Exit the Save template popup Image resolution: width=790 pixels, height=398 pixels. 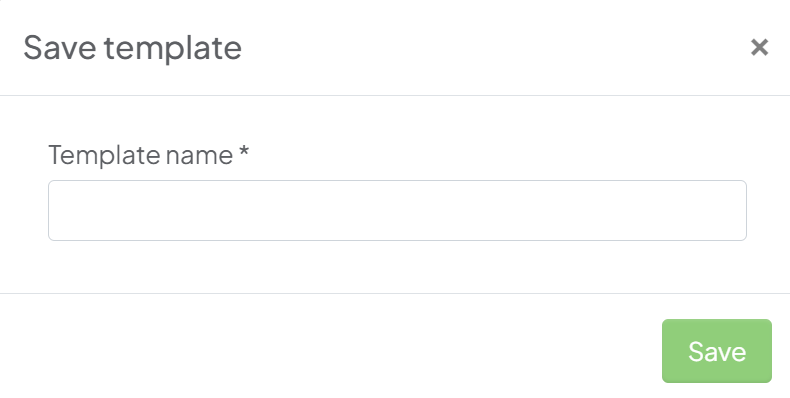[759, 47]
